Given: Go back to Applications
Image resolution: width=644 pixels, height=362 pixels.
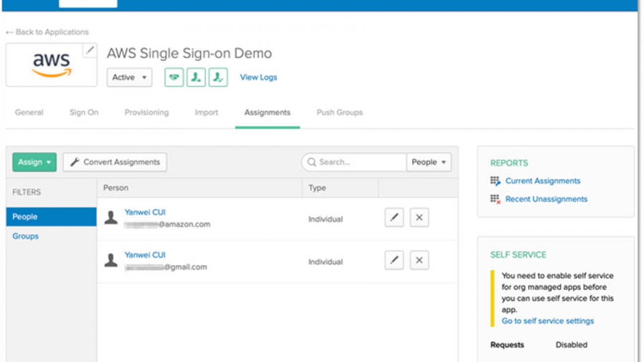Looking at the screenshot, I should point(47,32).
